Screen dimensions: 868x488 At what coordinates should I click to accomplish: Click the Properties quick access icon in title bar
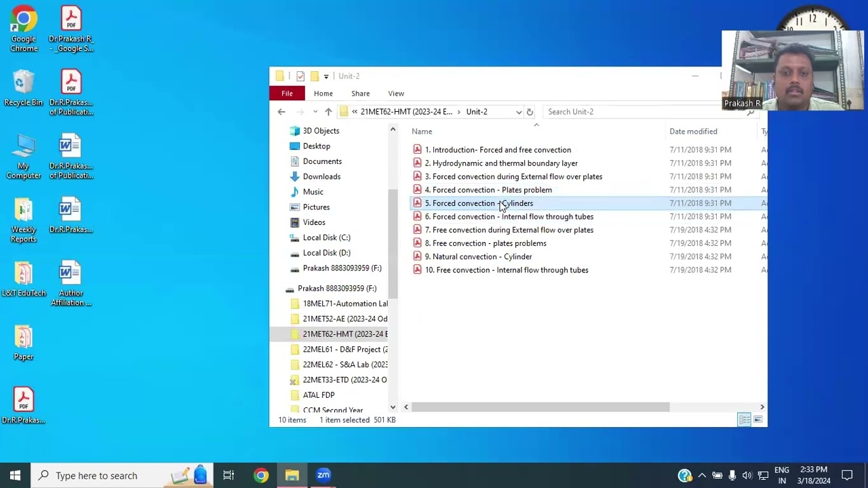(300, 76)
